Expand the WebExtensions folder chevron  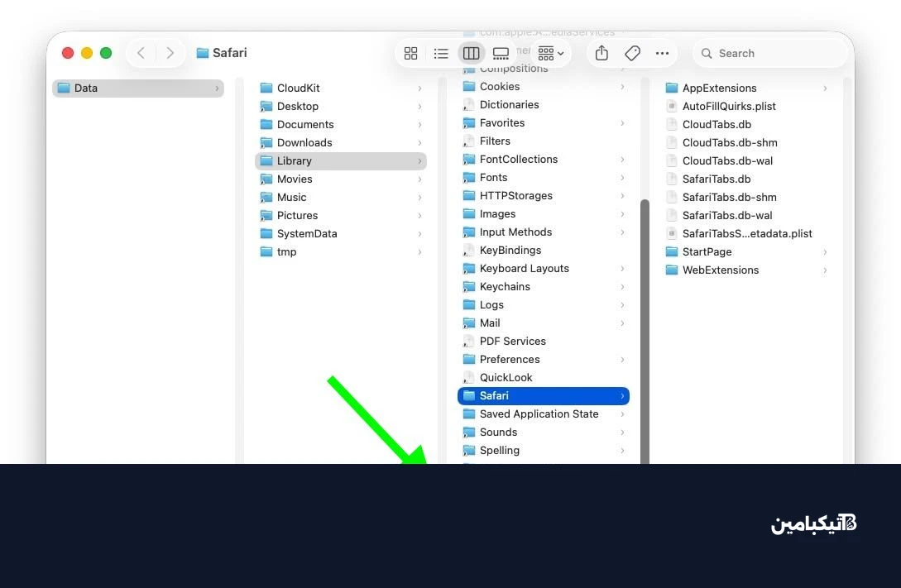coord(825,270)
